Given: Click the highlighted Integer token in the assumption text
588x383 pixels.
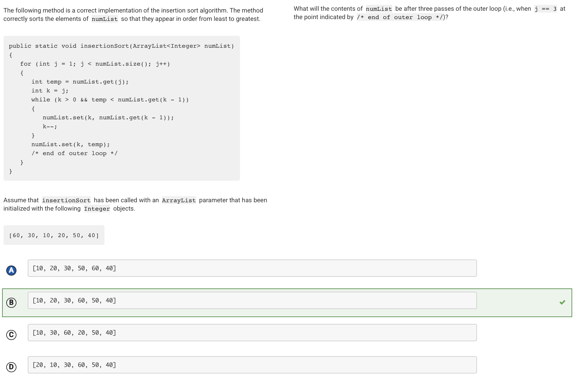Looking at the screenshot, I should coord(97,209).
